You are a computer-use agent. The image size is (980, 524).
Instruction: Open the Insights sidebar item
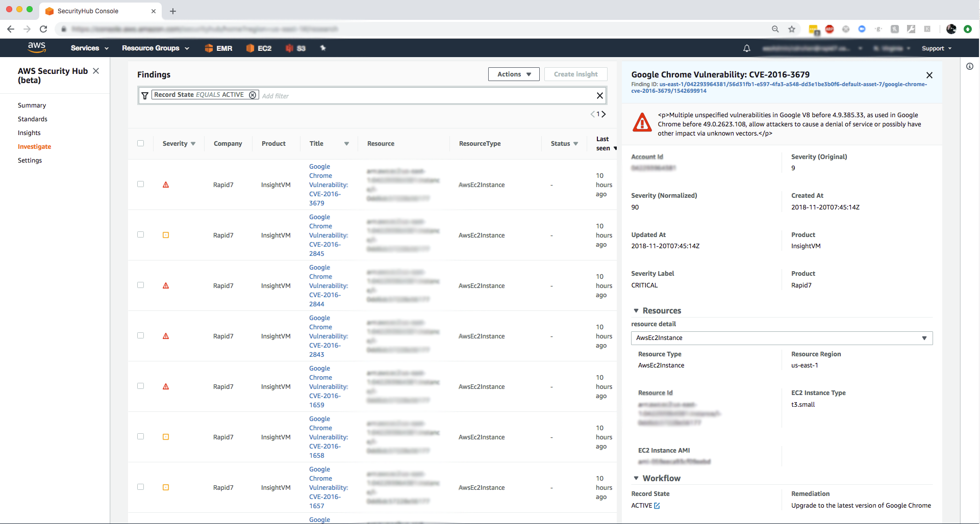(x=29, y=133)
